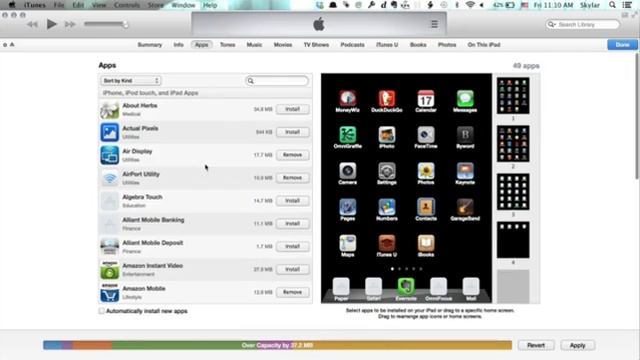The width and height of the screenshot is (640, 360).
Task: Open the Sort by Kind dropdown
Action: (x=131, y=81)
